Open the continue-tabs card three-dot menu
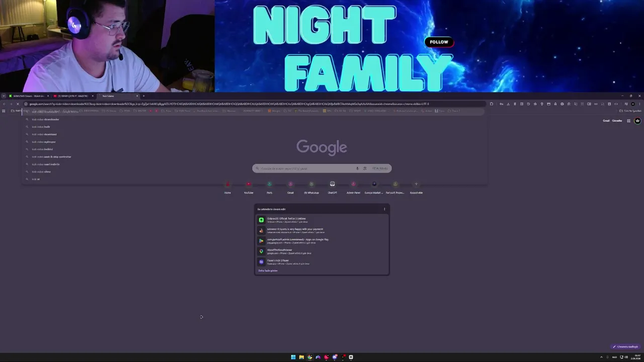The image size is (644, 362). (x=384, y=209)
